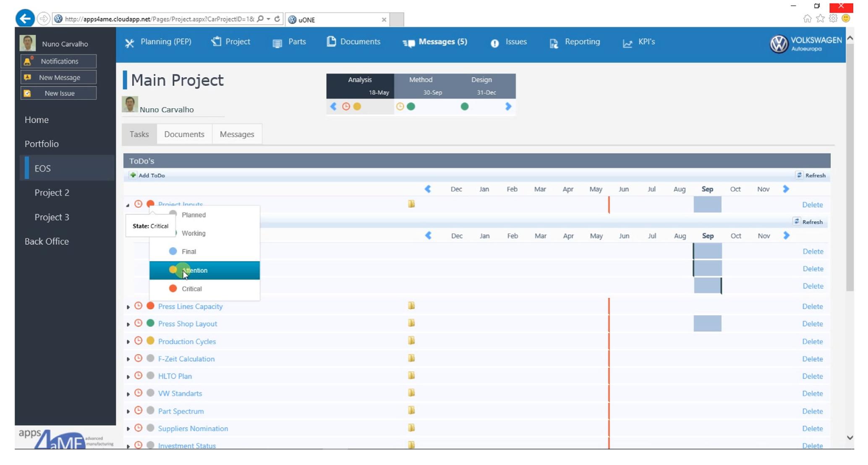Select the red Critical color dot
The height and width of the screenshot is (465, 868).
[x=173, y=289]
